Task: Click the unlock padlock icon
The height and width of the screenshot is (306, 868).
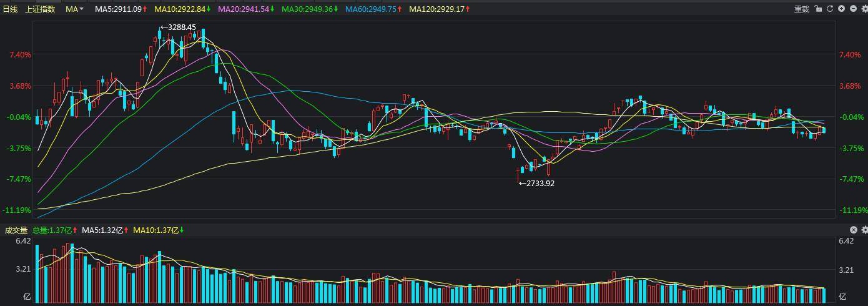Action: point(818,9)
